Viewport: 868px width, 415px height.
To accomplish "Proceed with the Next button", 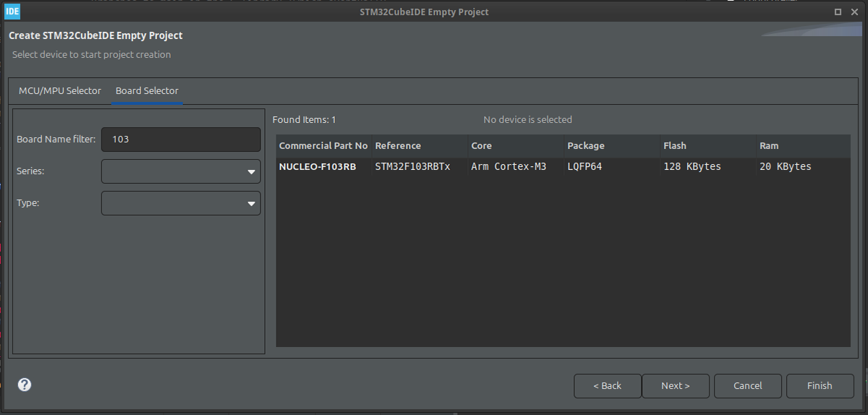I will [676, 385].
